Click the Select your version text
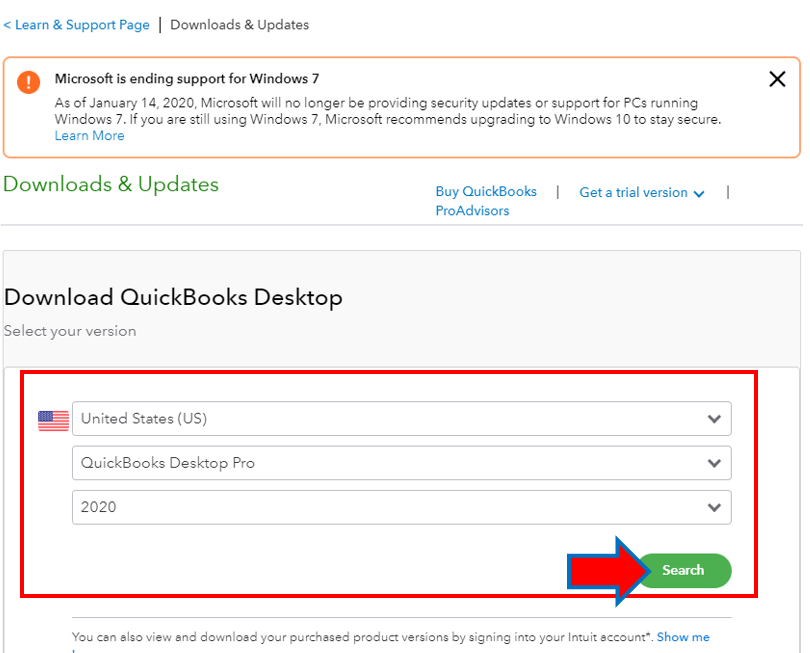 [x=70, y=331]
